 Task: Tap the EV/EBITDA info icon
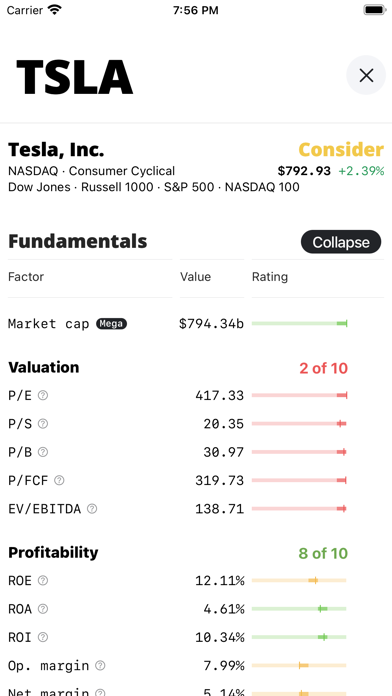[x=92, y=509]
